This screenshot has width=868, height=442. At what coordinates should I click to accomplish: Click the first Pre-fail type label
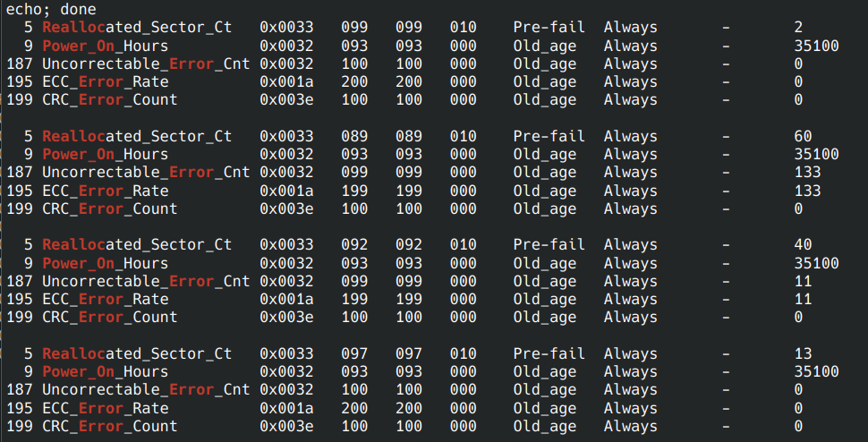(549, 27)
